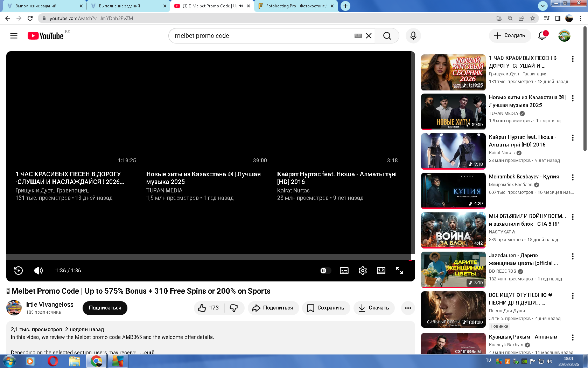This screenshot has height=368, width=588.
Task: Share this video via Поделиться
Action: tap(273, 308)
